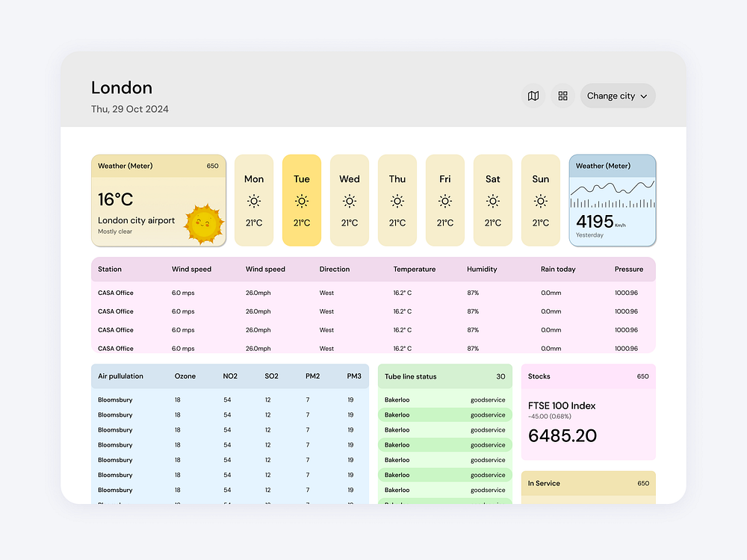Expand the In Service panel

point(588,483)
